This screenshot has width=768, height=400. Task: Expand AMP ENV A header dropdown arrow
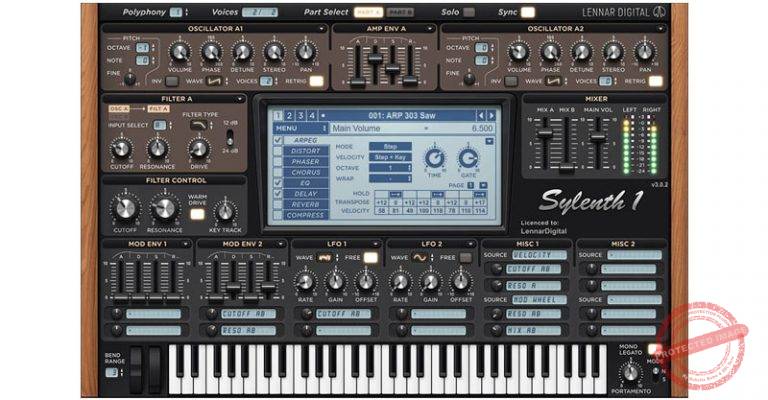pos(430,29)
